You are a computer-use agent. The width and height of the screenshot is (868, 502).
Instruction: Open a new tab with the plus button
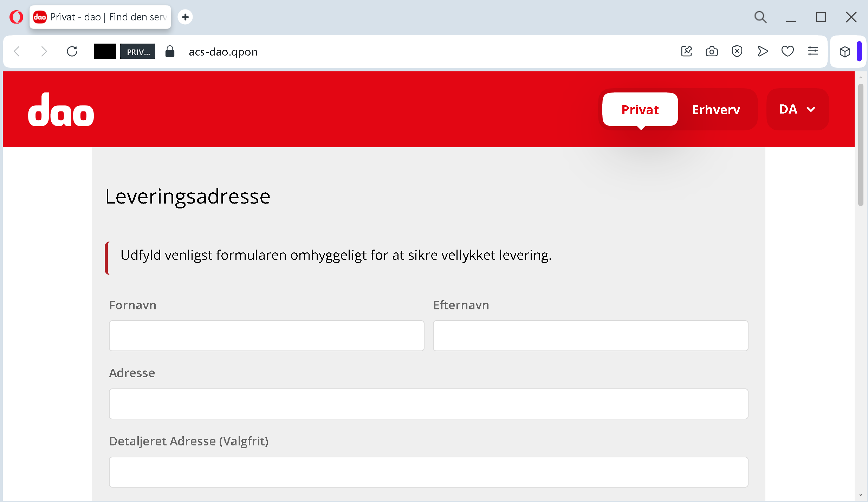185,17
